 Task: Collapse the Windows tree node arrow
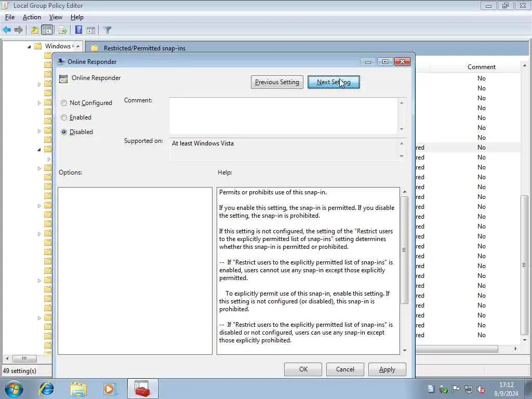tap(29, 46)
